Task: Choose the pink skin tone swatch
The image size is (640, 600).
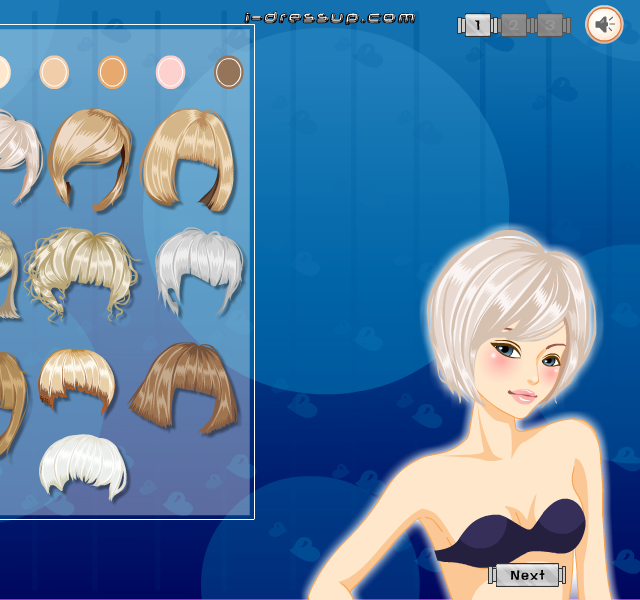Action: pyautogui.click(x=170, y=72)
